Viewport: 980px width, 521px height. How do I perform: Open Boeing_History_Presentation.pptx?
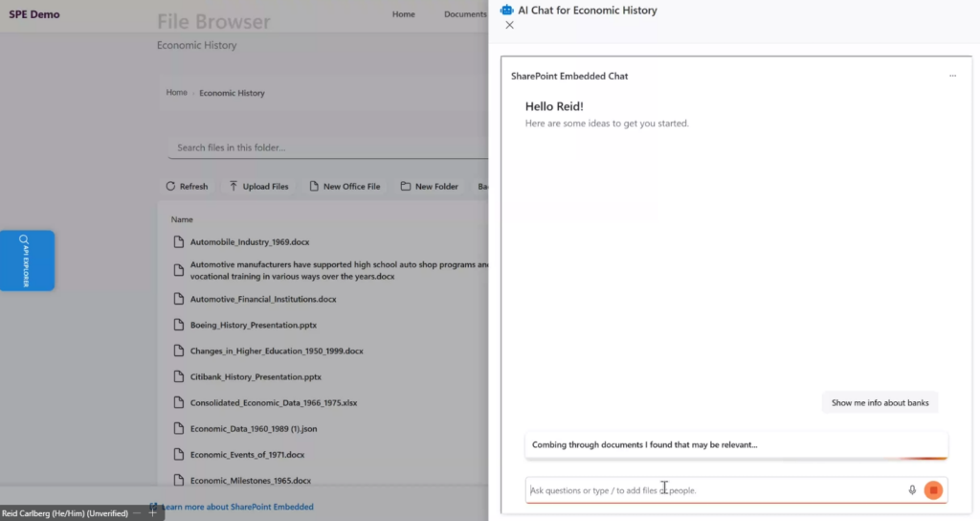tap(253, 326)
